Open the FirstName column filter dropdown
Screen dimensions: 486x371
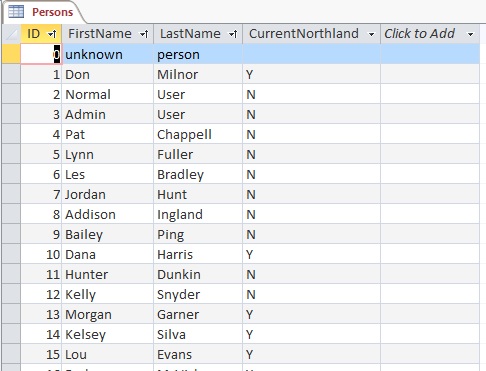pyautogui.click(x=144, y=34)
